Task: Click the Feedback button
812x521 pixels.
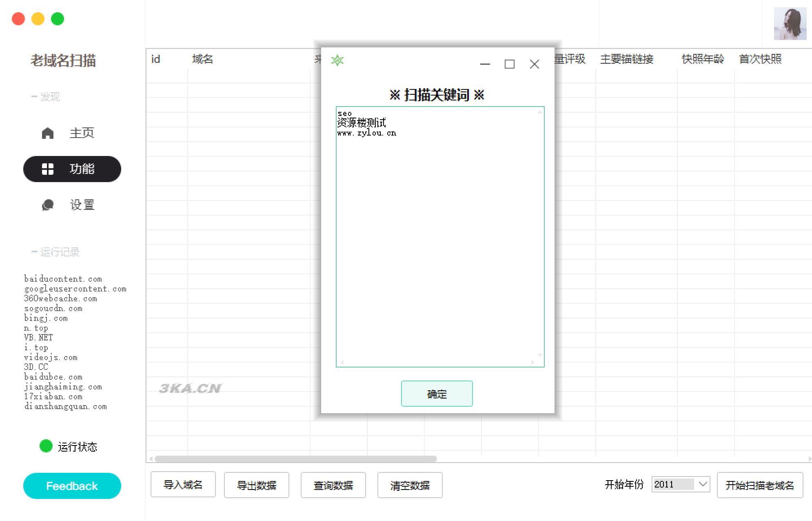Action: click(72, 486)
